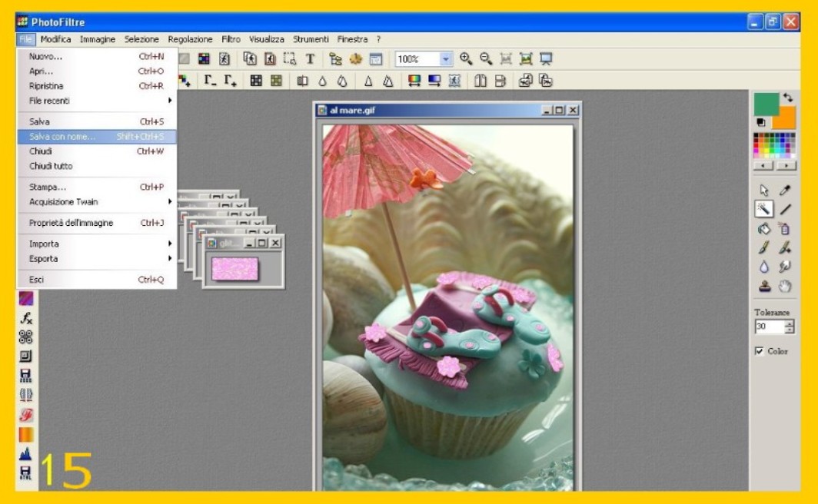
Task: Increase the Tolerance value with up arrow
Action: pyautogui.click(x=790, y=323)
